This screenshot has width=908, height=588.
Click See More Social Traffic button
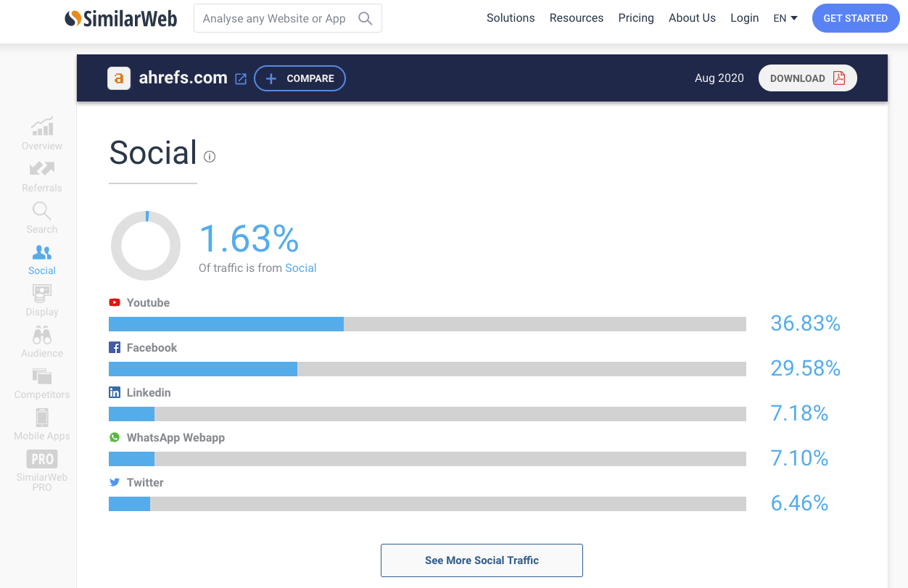(x=482, y=560)
